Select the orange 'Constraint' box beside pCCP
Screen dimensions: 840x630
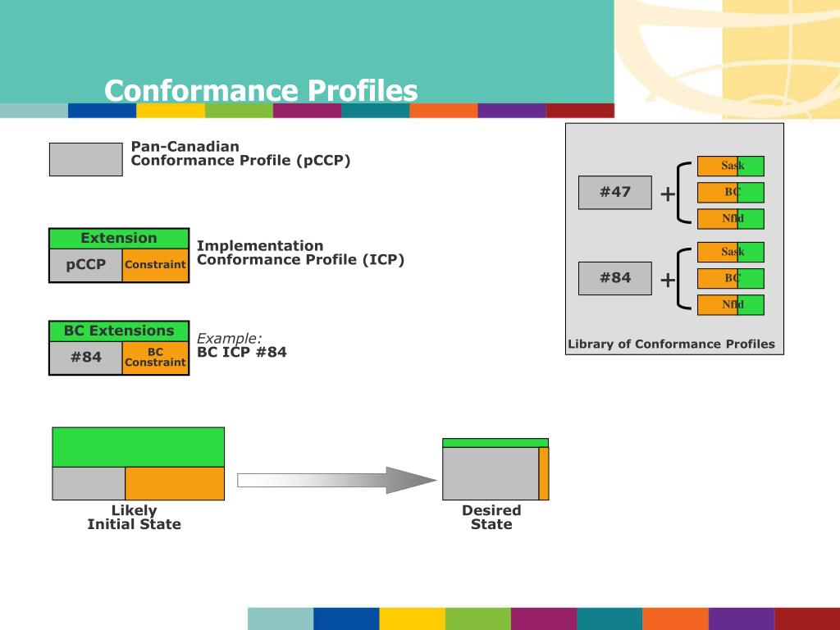coord(155,265)
